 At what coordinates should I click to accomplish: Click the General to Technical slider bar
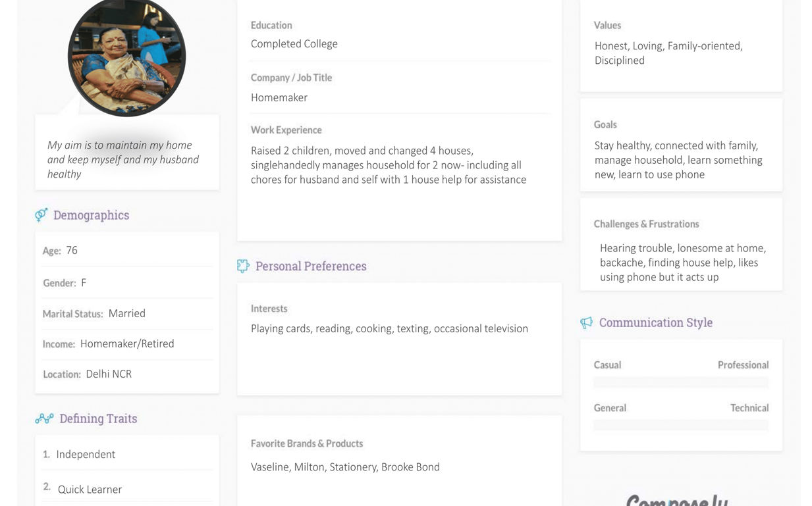(681, 425)
